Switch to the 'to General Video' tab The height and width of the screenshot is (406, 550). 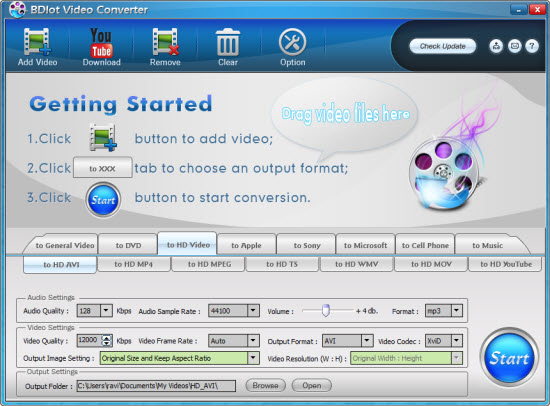coord(62,245)
